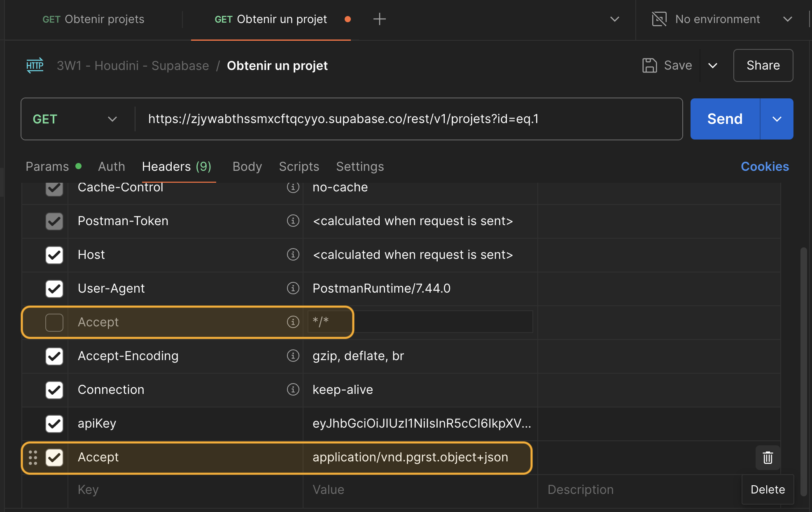The height and width of the screenshot is (512, 812).
Task: Click the gzip, deflate, br value
Action: [x=358, y=356]
